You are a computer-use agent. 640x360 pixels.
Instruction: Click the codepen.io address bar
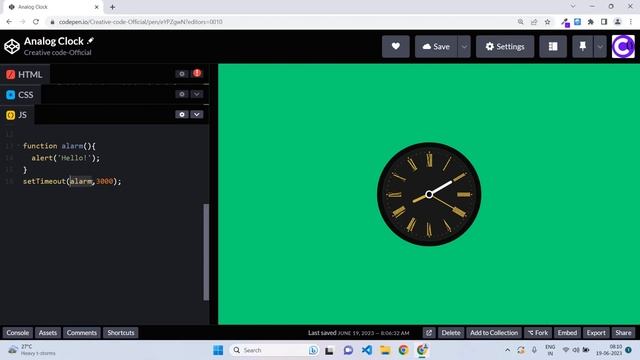[282, 22]
